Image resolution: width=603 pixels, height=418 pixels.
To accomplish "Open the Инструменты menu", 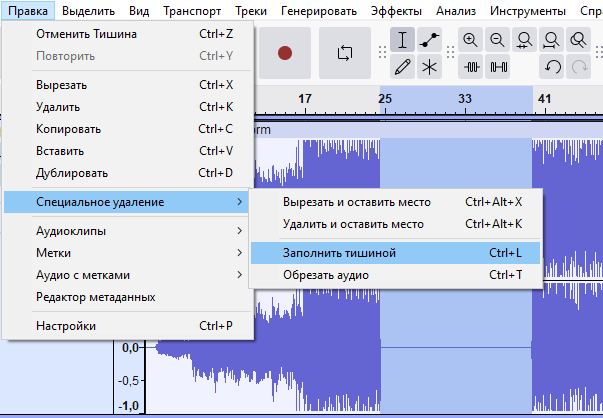I will point(528,11).
